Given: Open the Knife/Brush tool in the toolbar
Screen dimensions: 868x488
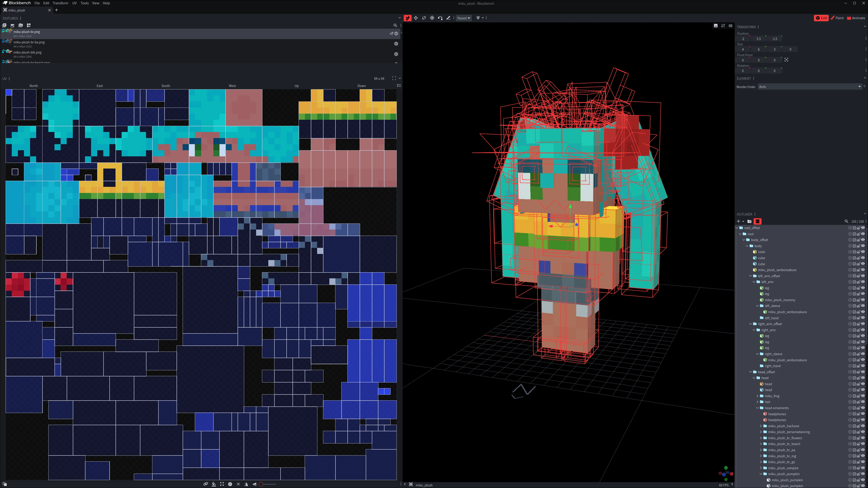Looking at the screenshot, I should pyautogui.click(x=448, y=18).
